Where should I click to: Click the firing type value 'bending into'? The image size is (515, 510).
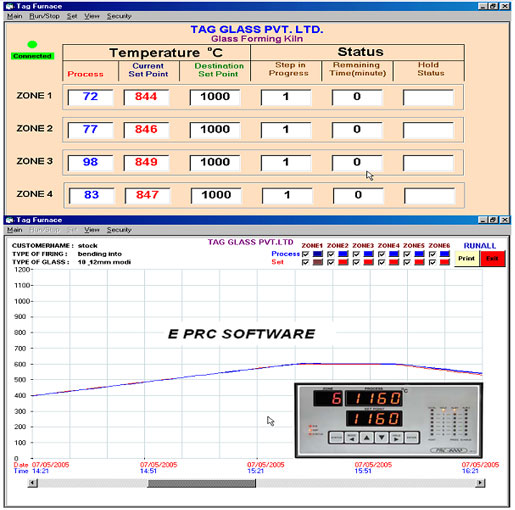100,254
